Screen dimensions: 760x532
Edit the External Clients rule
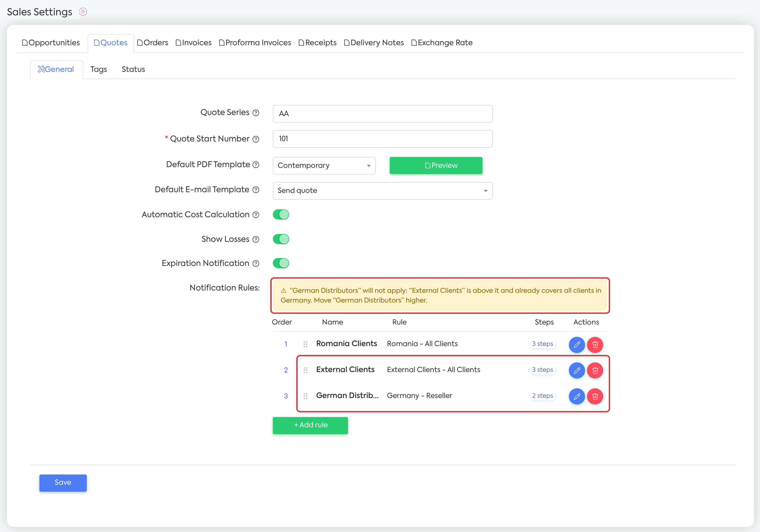pyautogui.click(x=577, y=371)
